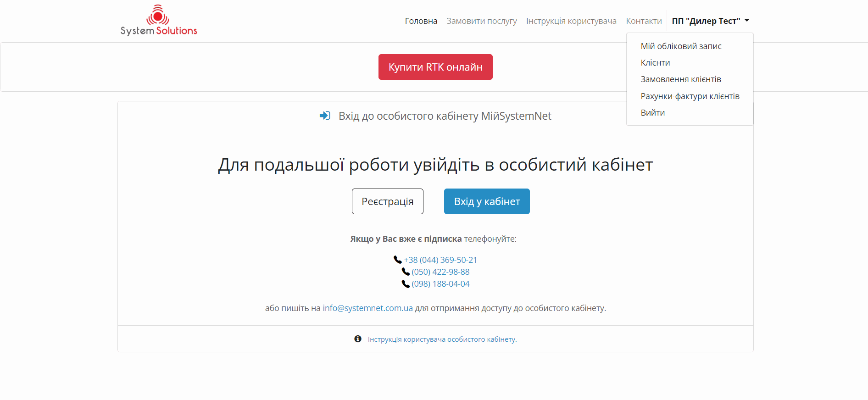Click Вийти to log out
This screenshot has width=868, height=400.
(x=652, y=113)
